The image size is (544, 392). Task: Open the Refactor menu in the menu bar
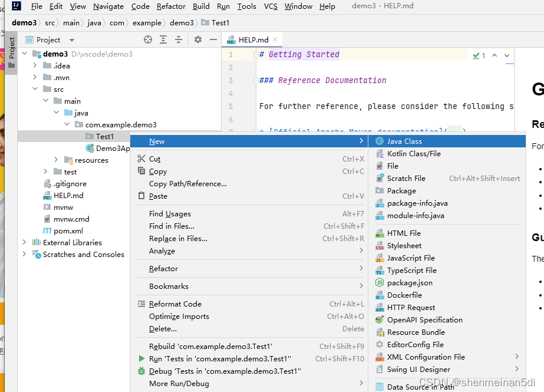(171, 6)
